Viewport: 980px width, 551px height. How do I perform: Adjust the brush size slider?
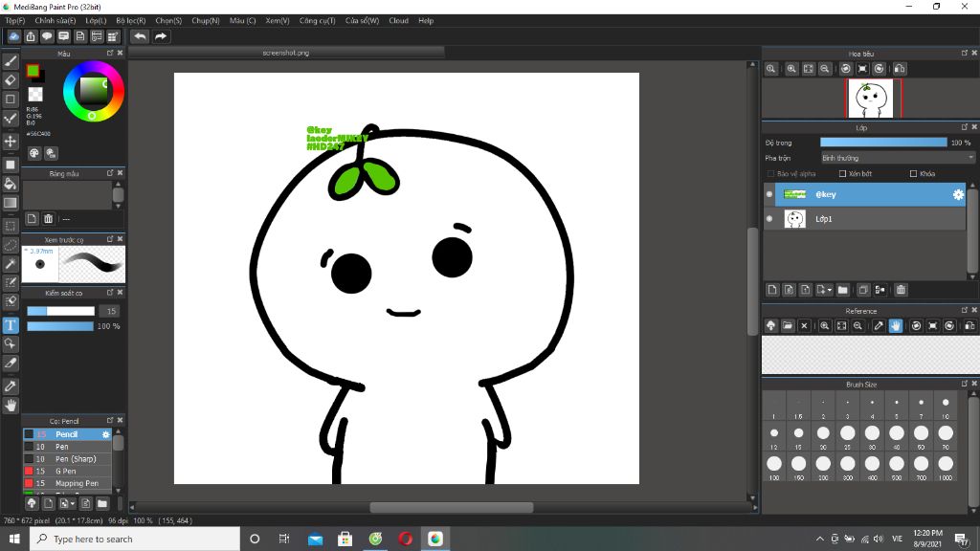tap(60, 311)
